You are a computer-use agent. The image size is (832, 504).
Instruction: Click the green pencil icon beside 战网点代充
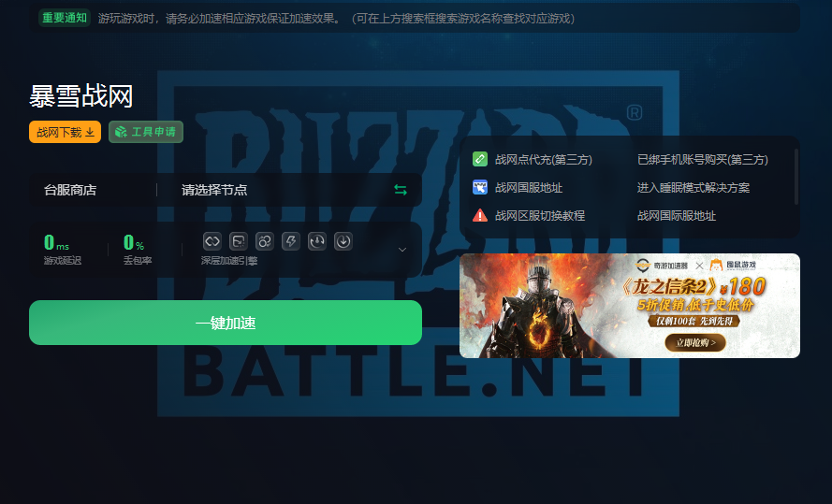pyautogui.click(x=480, y=159)
